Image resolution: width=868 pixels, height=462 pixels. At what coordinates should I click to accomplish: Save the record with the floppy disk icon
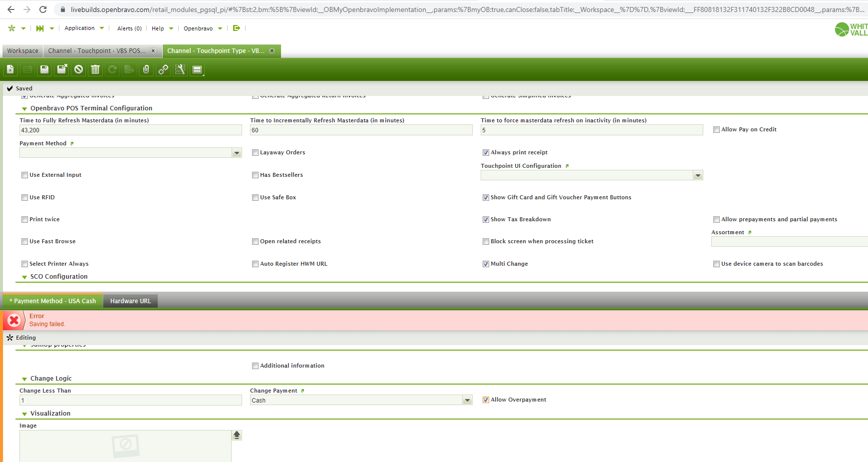click(x=44, y=69)
